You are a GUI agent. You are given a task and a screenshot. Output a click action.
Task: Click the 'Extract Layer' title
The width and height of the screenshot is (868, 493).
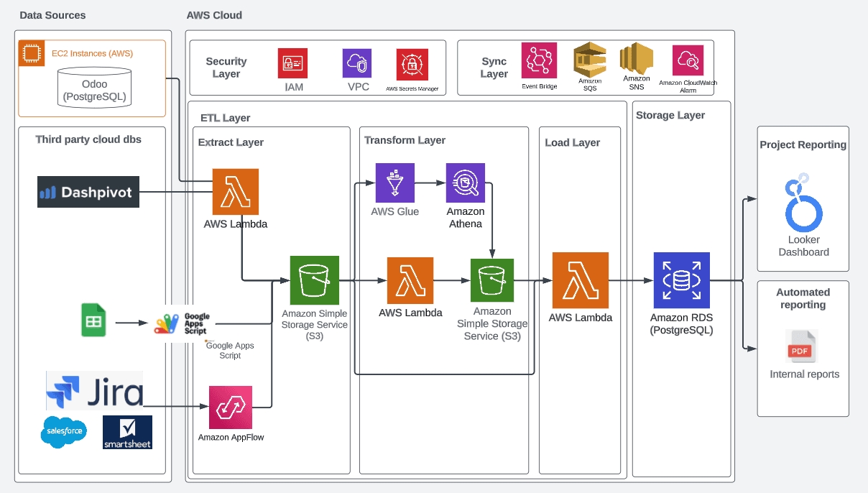[231, 142]
